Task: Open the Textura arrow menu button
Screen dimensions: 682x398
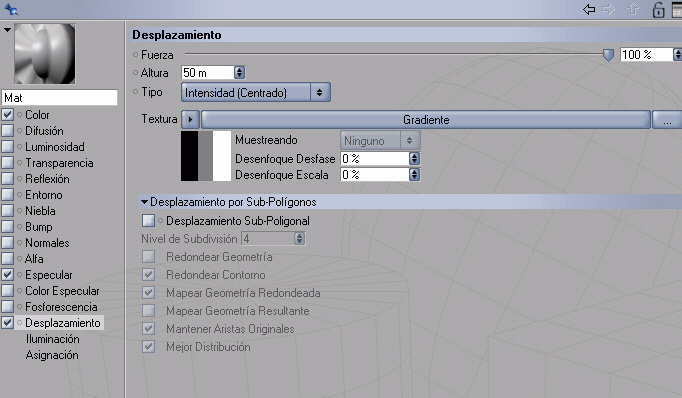Action: coord(190,119)
